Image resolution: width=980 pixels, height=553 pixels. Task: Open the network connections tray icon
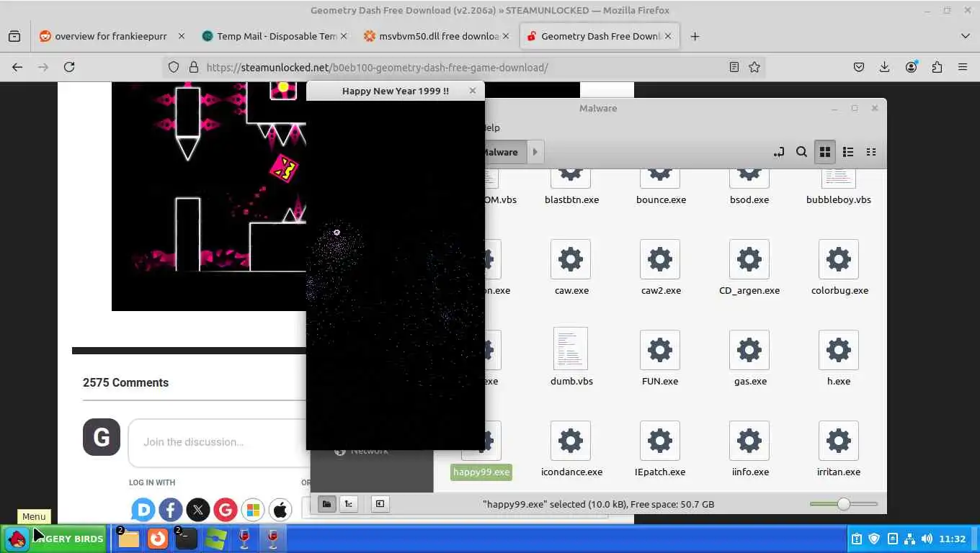tap(909, 539)
